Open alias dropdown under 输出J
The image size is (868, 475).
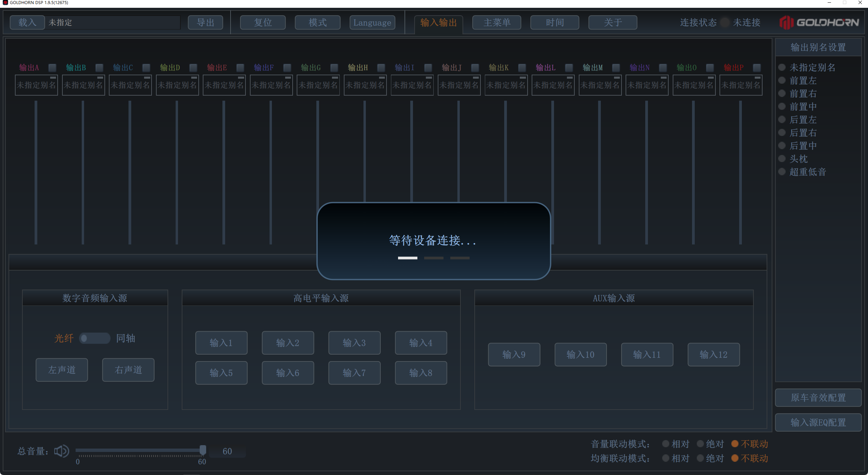pyautogui.click(x=459, y=85)
